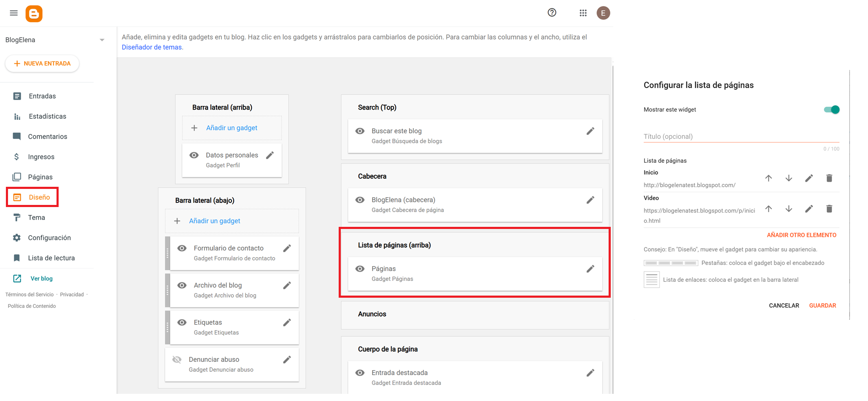The height and width of the screenshot is (401, 868).
Task: Go to Estadísticas in the sidebar
Action: (47, 116)
